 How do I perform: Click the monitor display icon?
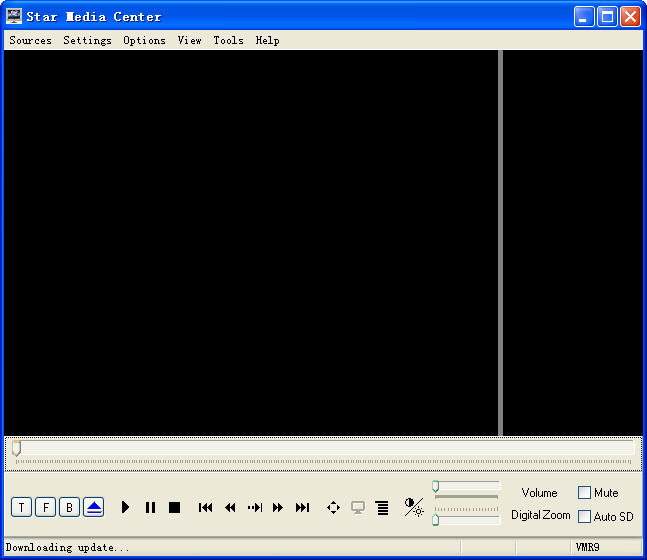tap(358, 507)
